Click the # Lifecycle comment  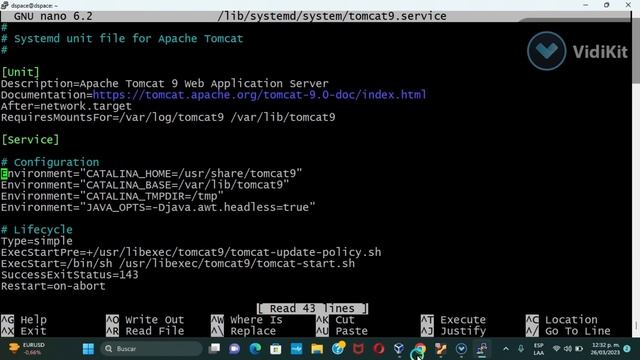tap(37, 230)
